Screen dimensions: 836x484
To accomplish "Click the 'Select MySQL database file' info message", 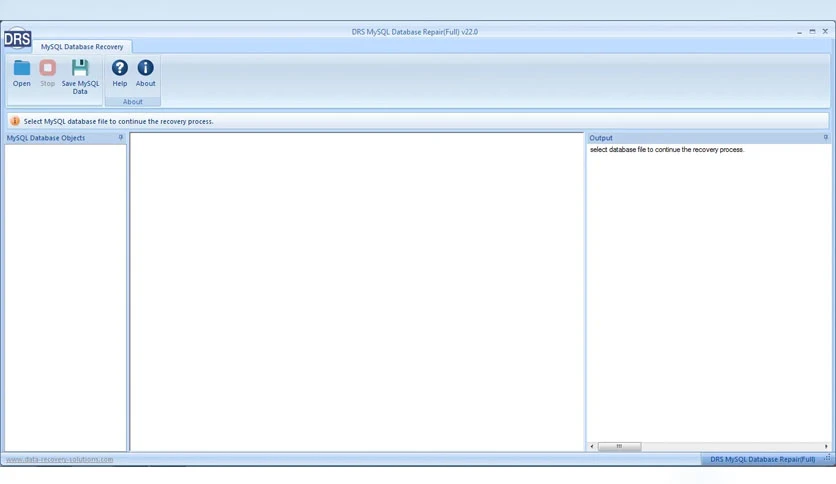I will click(118, 122).
